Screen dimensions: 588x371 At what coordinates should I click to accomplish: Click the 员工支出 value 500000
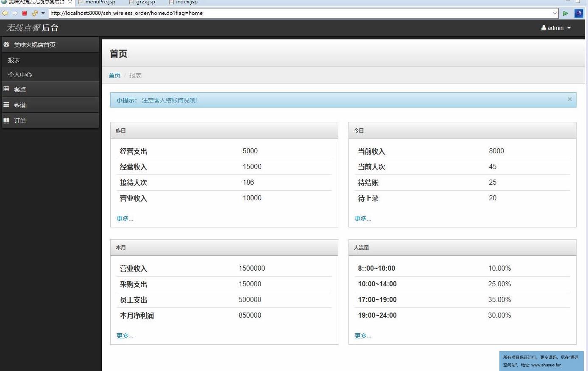(250, 300)
